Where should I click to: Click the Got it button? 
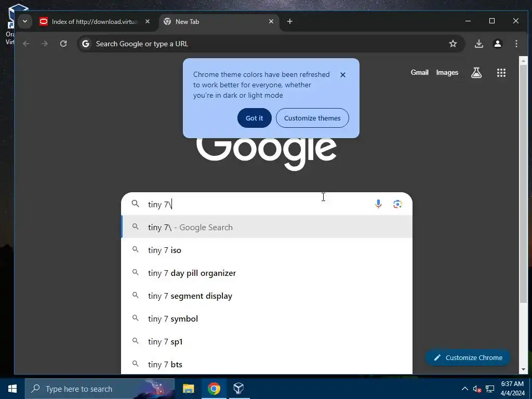click(x=255, y=118)
